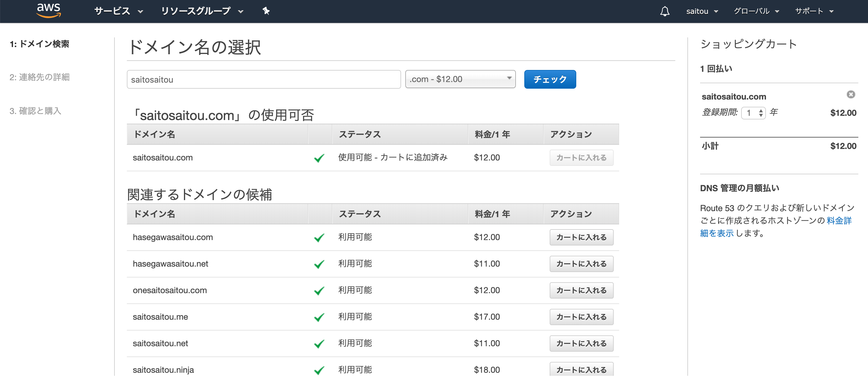The height and width of the screenshot is (380, 868).
Task: Select step 3 確認と購入 in sidebar
Action: [x=36, y=111]
